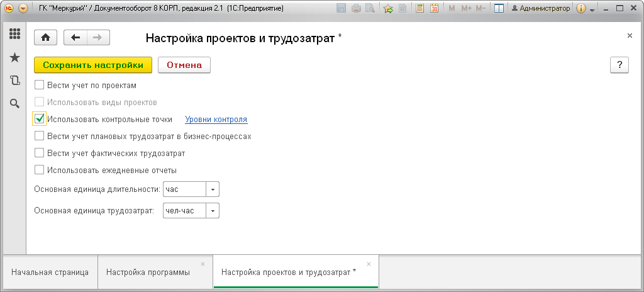Click the Save floppy disk icon
Screen dimensions: 644x292
pos(341,8)
